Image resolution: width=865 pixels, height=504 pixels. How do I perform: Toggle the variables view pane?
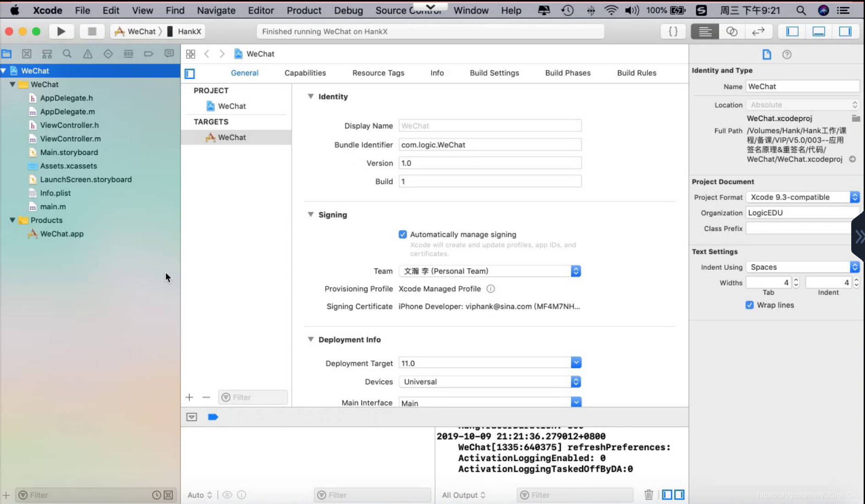667,494
